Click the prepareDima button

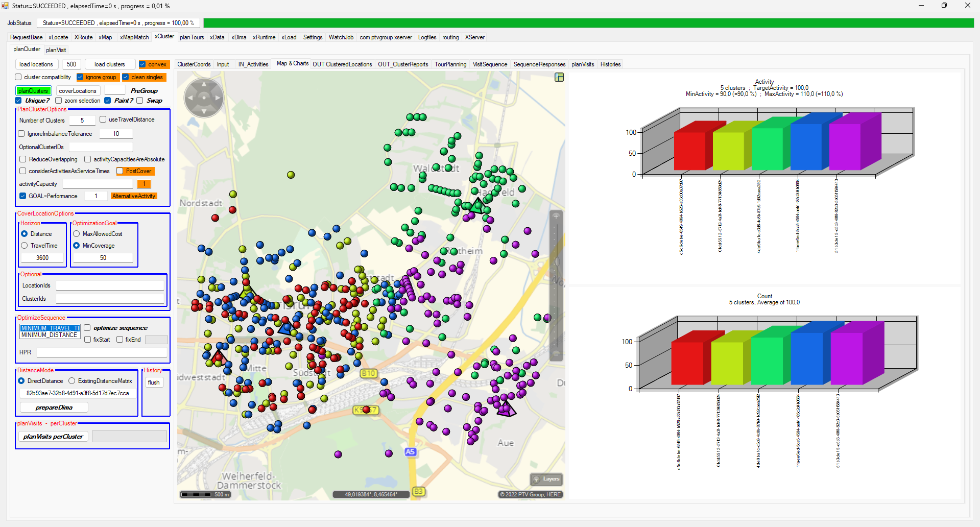click(x=54, y=408)
